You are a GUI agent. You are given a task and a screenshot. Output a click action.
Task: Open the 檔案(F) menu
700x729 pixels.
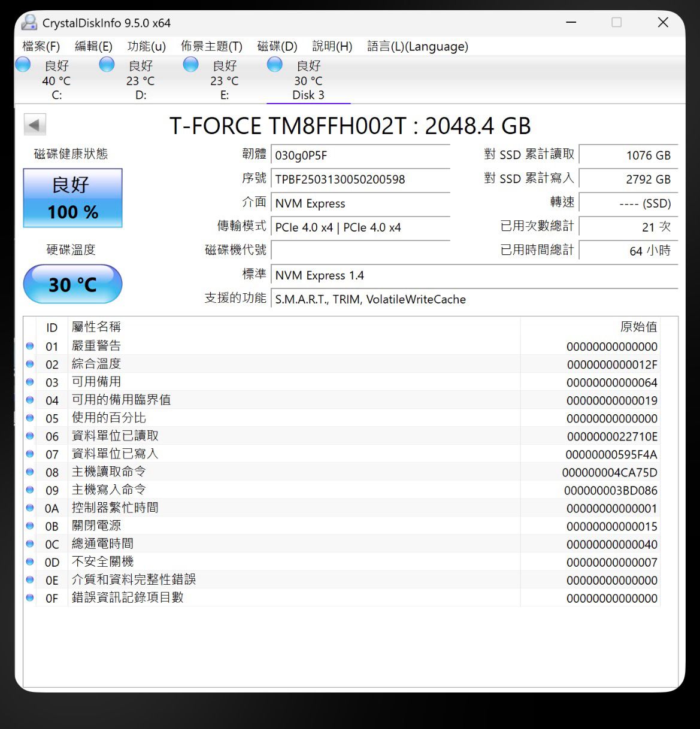point(41,46)
